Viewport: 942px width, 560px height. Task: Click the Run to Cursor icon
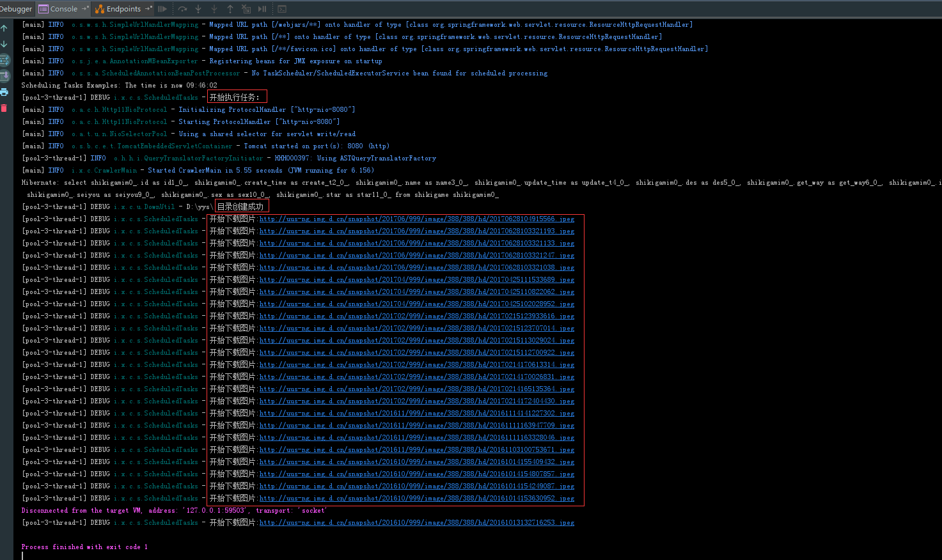[262, 9]
